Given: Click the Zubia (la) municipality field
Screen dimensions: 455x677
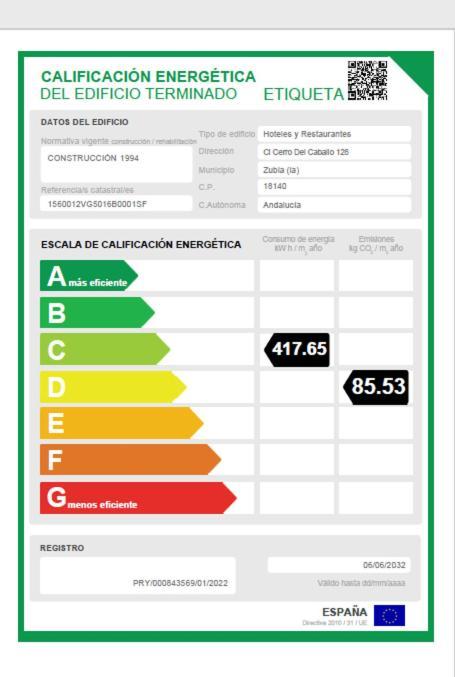Looking at the screenshot, I should click(x=334, y=170).
